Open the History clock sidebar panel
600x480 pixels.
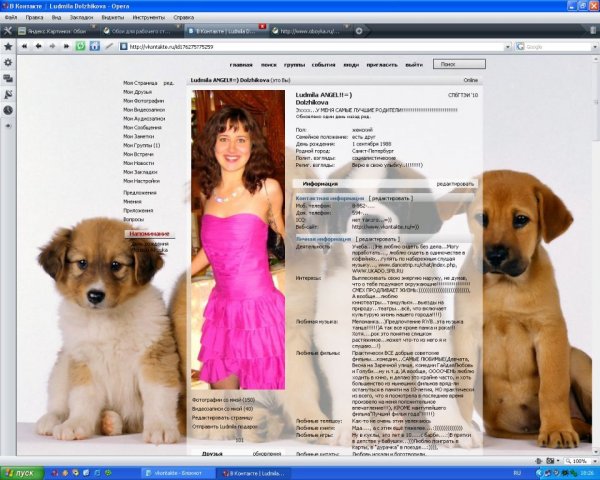pos(8,110)
